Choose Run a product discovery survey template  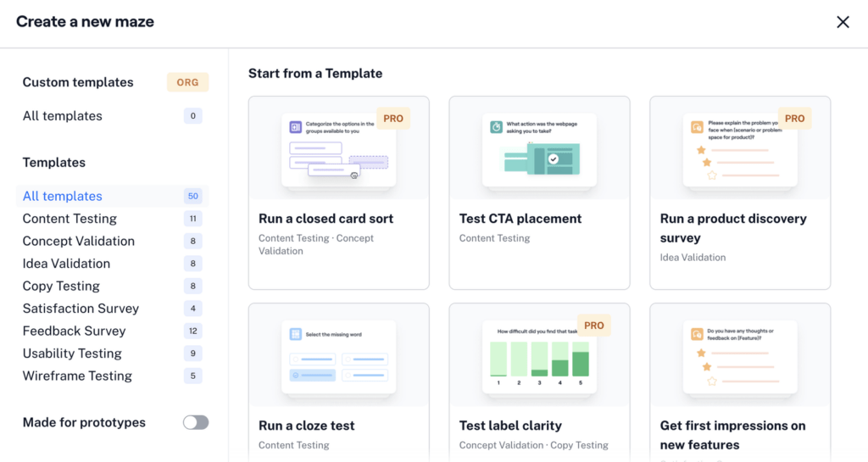[740, 193]
